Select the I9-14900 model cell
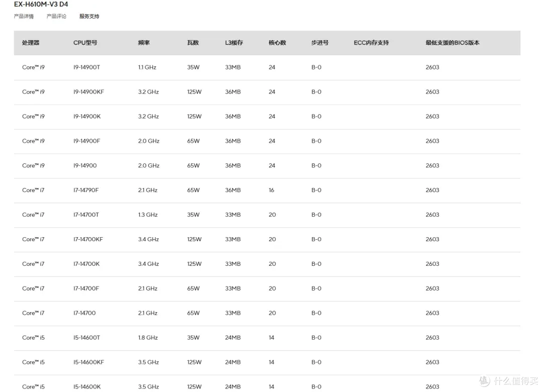Image resolution: width=543 pixels, height=392 pixels. point(85,165)
